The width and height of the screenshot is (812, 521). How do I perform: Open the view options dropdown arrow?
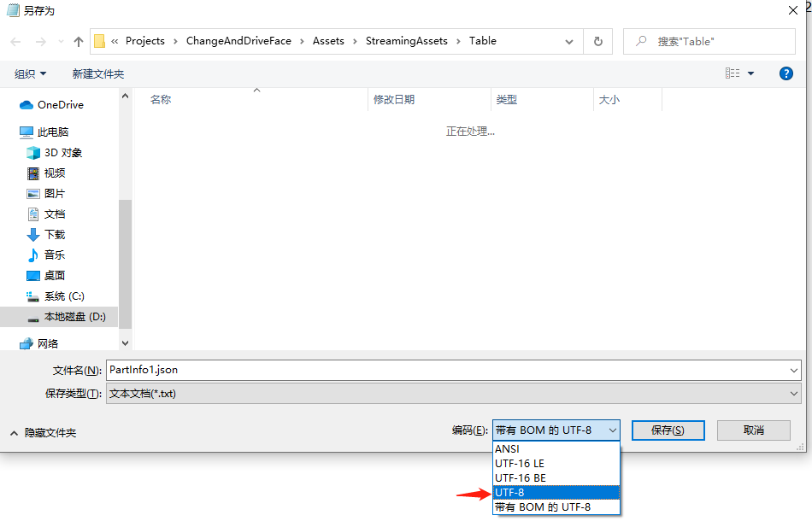[x=751, y=73]
